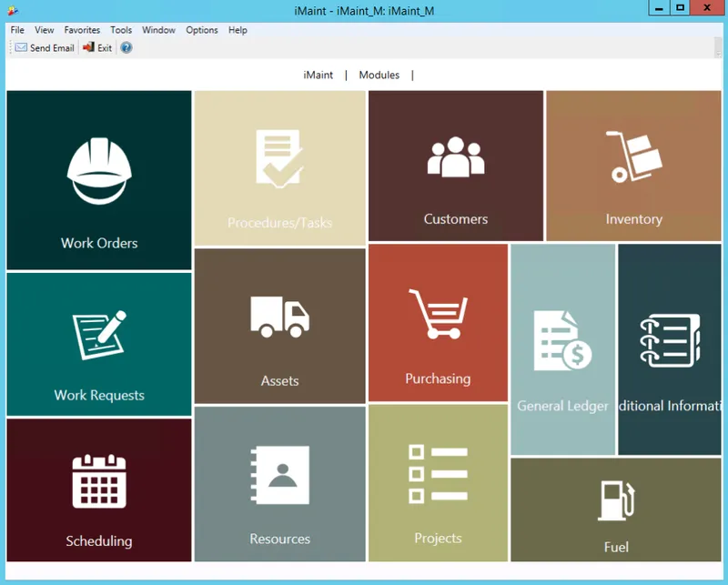
Task: Open the Window menu
Action: (158, 30)
